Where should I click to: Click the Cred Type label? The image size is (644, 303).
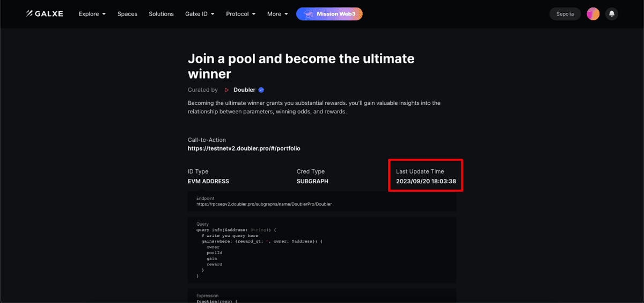pos(311,171)
